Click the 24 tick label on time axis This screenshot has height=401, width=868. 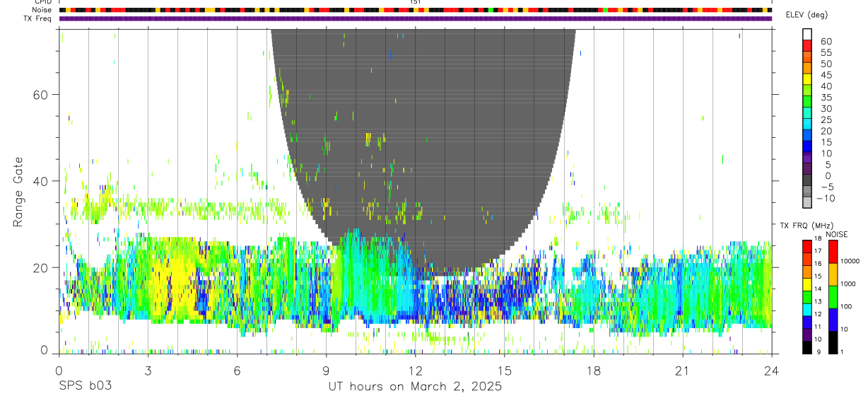pos(772,371)
